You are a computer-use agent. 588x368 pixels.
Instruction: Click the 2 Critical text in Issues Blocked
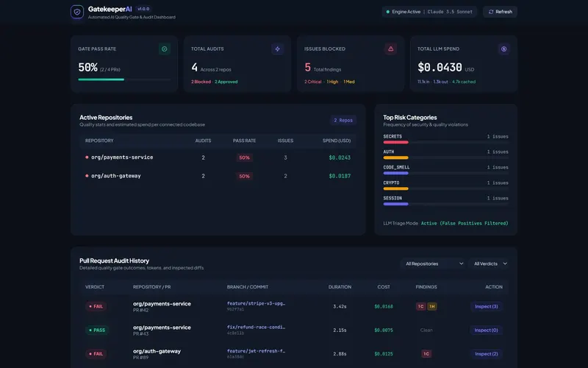coord(313,82)
